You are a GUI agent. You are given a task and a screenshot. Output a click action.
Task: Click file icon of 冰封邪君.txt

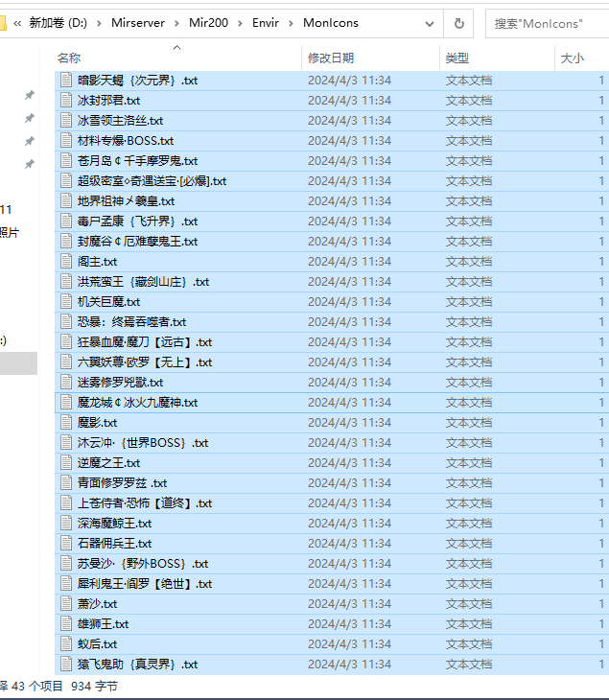pyautogui.click(x=66, y=101)
